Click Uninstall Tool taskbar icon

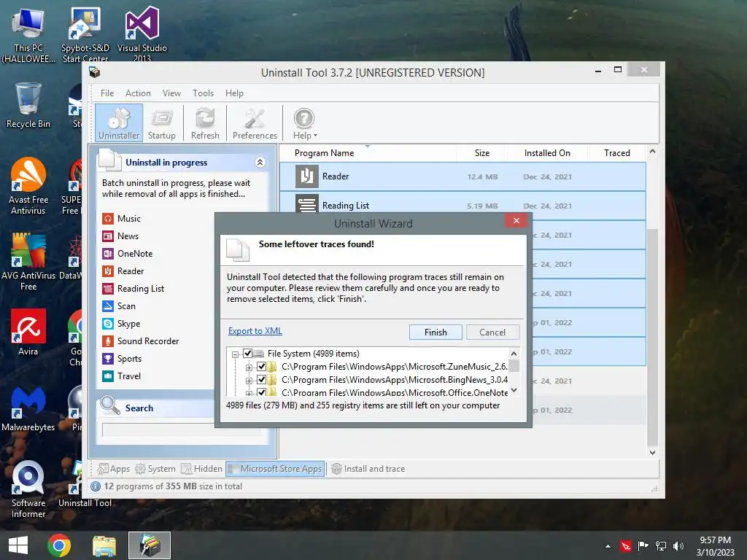pos(150,545)
